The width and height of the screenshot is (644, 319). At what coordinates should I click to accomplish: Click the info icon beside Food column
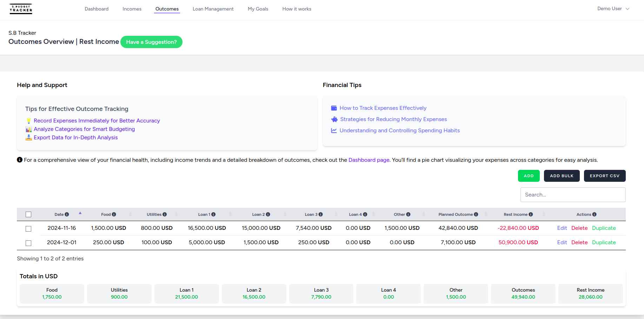click(x=114, y=214)
